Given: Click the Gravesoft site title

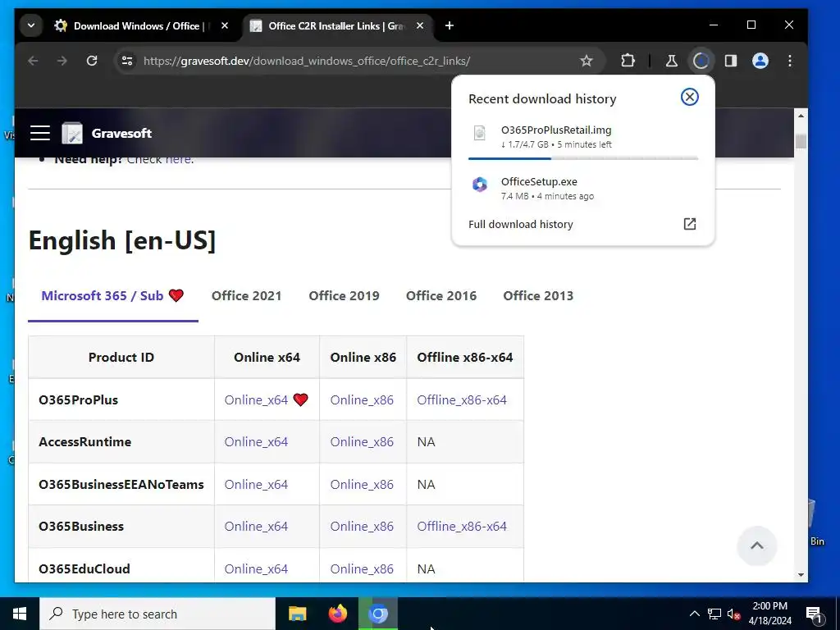Looking at the screenshot, I should [x=121, y=133].
